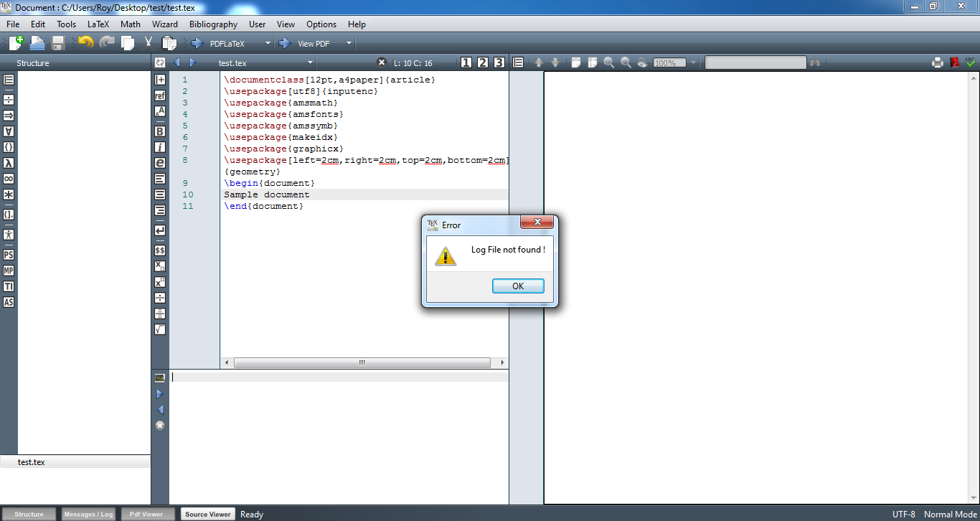The image size is (980, 521).
Task: Open the Tools menu
Action: (x=66, y=24)
